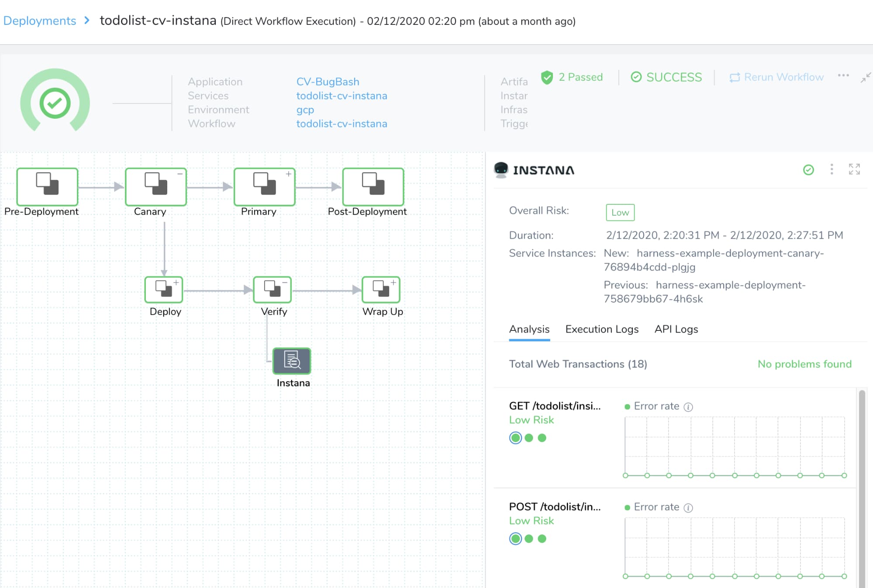873x588 pixels.
Task: Click the Low overall risk badge
Action: (x=620, y=213)
